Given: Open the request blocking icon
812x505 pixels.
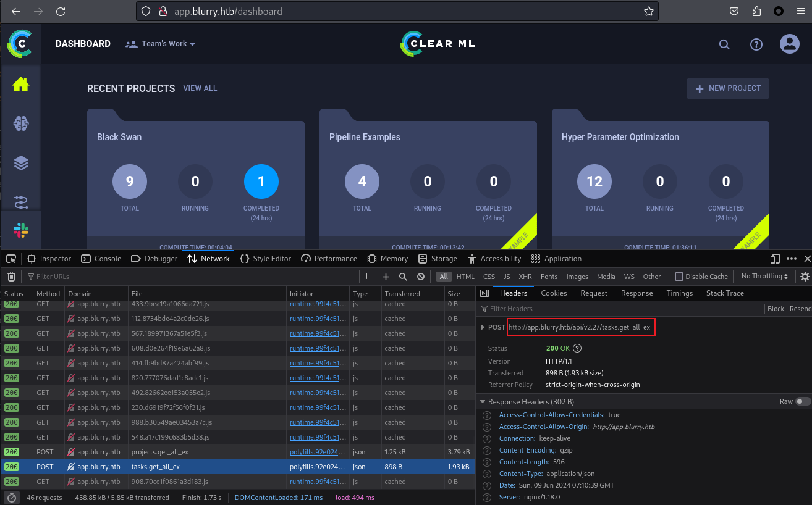Looking at the screenshot, I should tap(421, 277).
